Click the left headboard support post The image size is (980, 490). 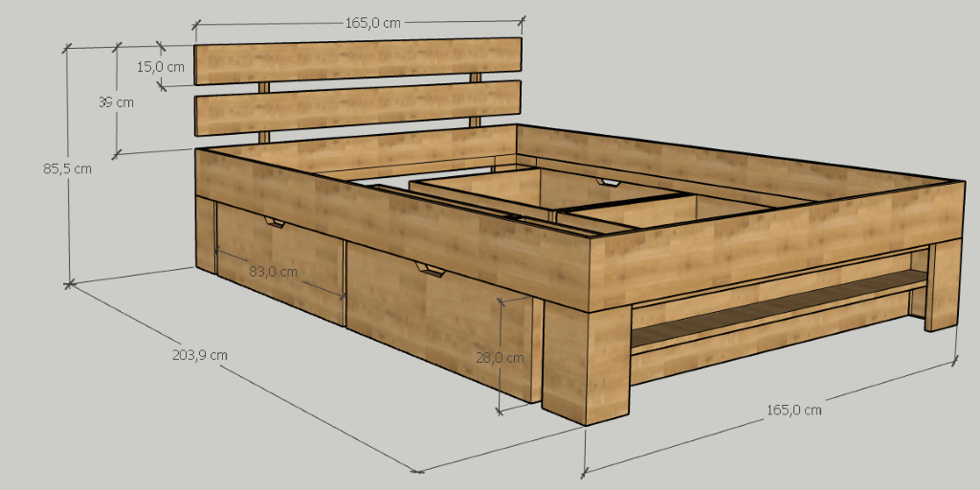click(x=263, y=88)
